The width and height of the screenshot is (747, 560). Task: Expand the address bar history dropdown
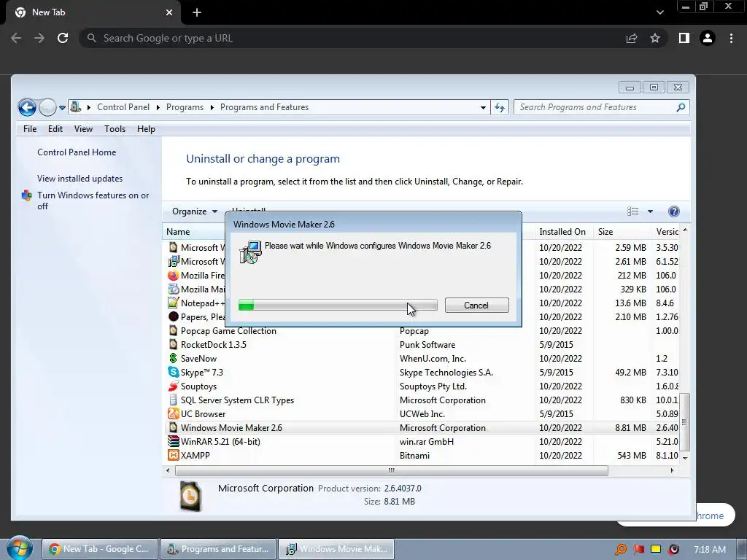pyautogui.click(x=483, y=108)
